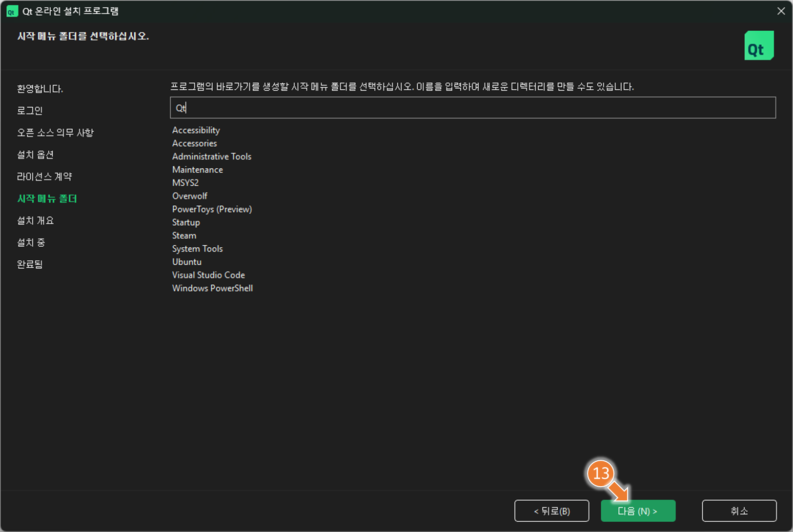Select the Steam folder
This screenshot has width=793, height=532.
pyautogui.click(x=184, y=236)
